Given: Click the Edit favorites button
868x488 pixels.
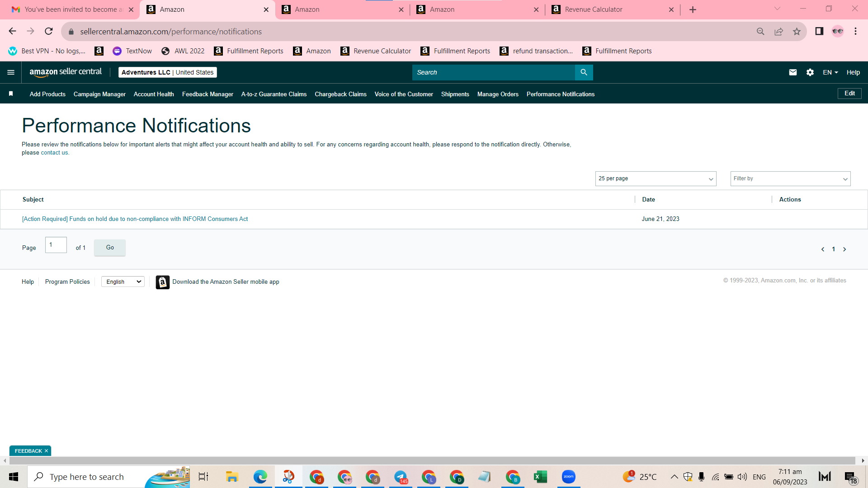Looking at the screenshot, I should 849,93.
